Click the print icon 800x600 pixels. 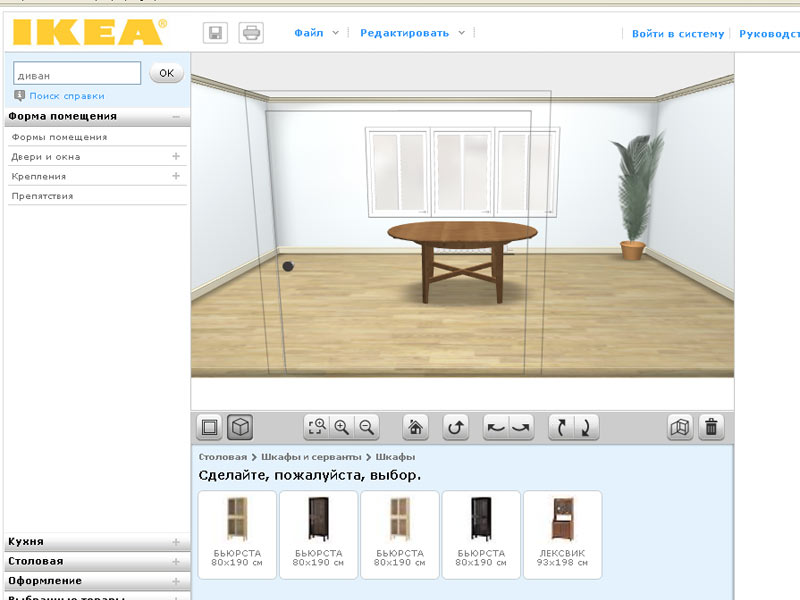click(x=250, y=33)
